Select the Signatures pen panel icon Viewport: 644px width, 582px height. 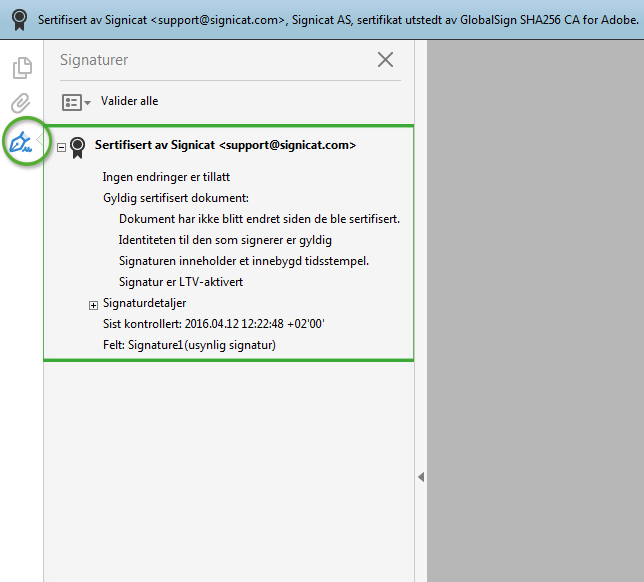tap(21, 142)
